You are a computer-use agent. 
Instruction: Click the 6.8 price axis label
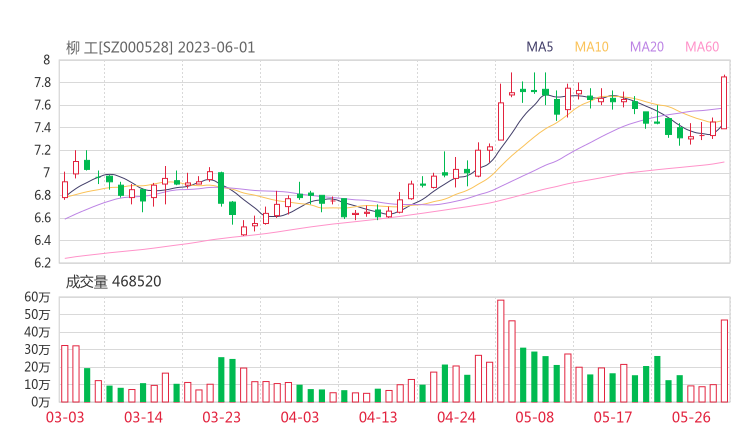42,195
